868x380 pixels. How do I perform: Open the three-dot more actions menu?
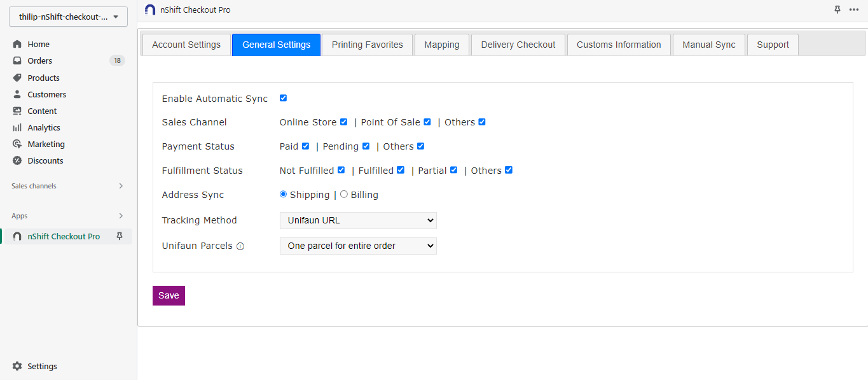pyautogui.click(x=854, y=10)
